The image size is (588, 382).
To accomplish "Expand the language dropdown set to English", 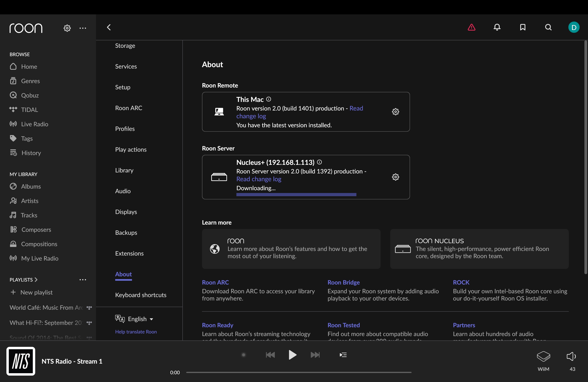I will click(x=134, y=319).
